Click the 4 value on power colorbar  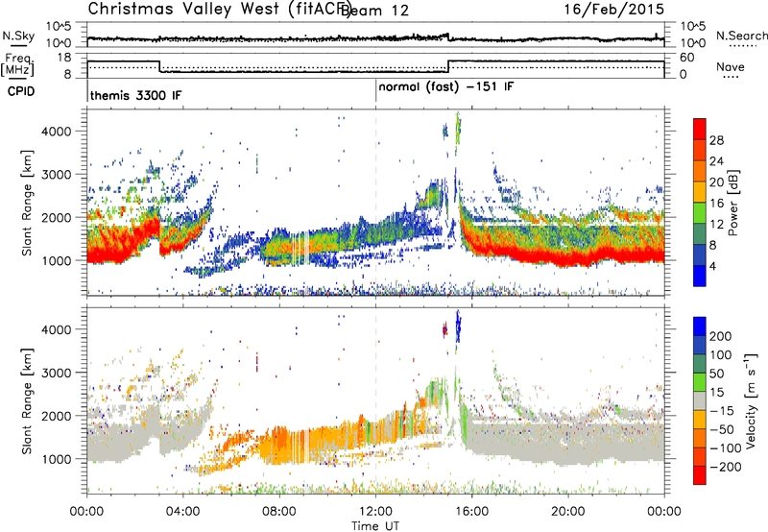(713, 267)
